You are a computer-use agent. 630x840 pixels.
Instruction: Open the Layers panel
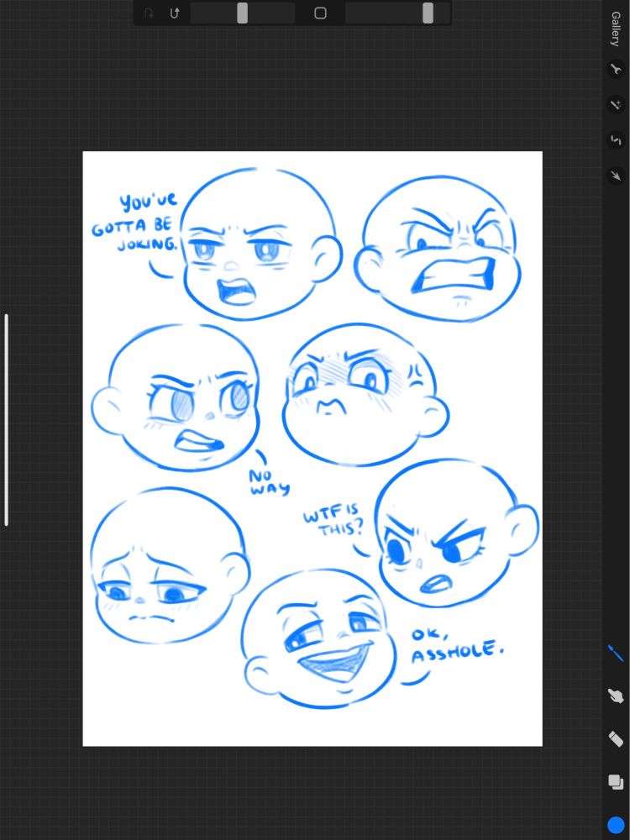click(x=616, y=782)
